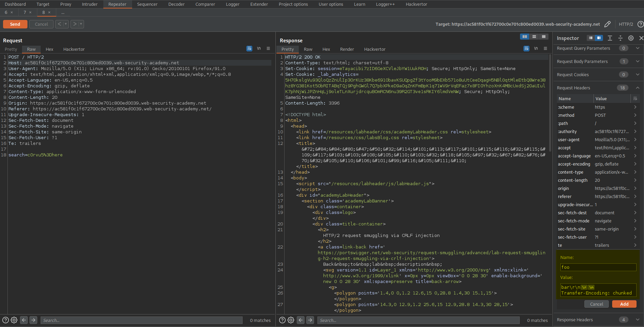This screenshot has width=644, height=327.
Task: Open headers table column options icon
Action: click(635, 99)
